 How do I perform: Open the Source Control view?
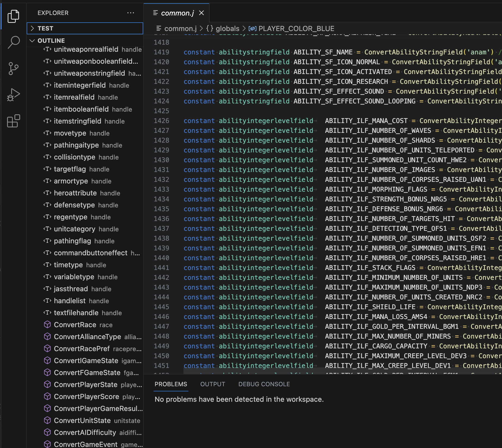point(13,69)
